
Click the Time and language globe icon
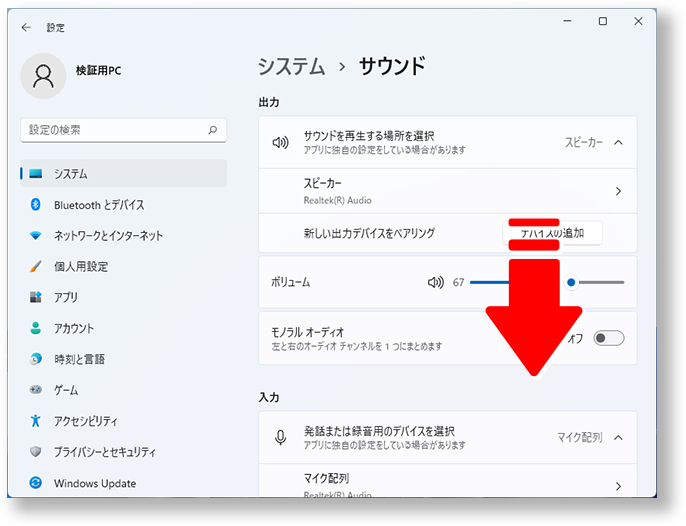(x=35, y=359)
